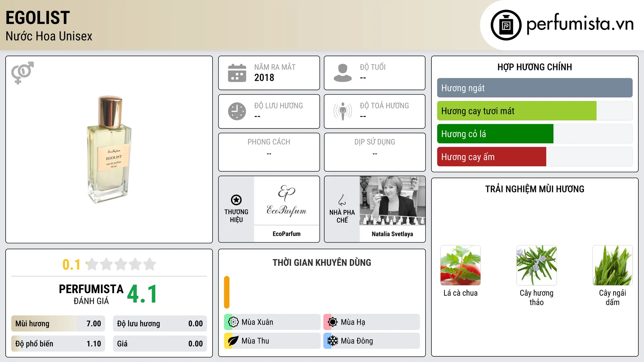Select the Mùa Hạ season label
The height and width of the screenshot is (362, 644).
[353, 322]
